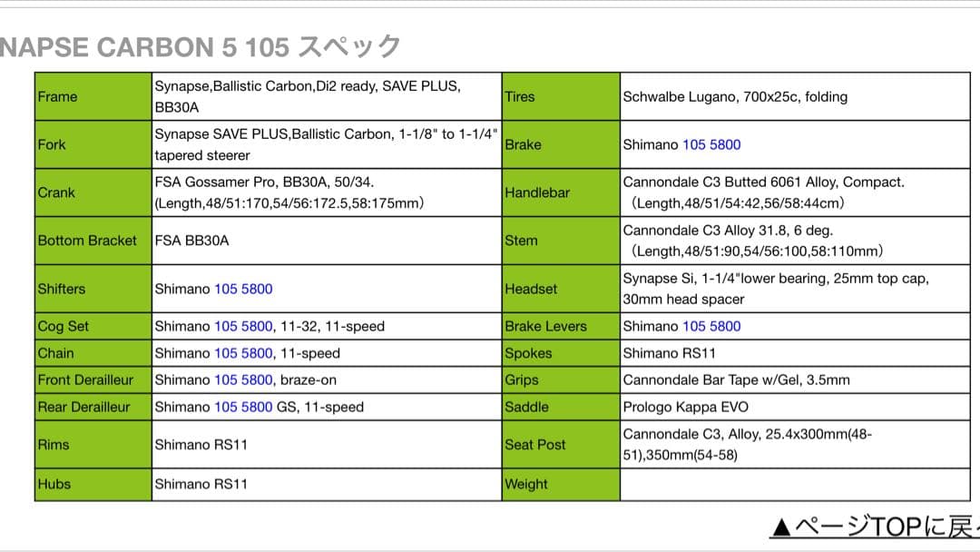
Task: Click the green Handlebar label cell
Action: click(x=561, y=192)
